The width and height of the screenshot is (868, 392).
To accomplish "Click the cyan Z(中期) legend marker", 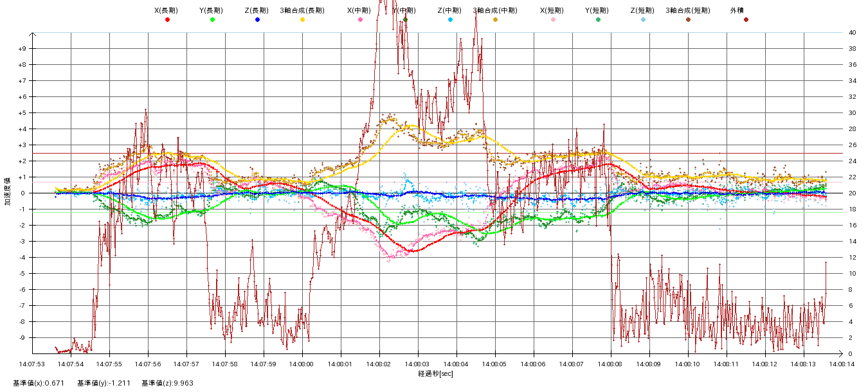I will coord(450,20).
